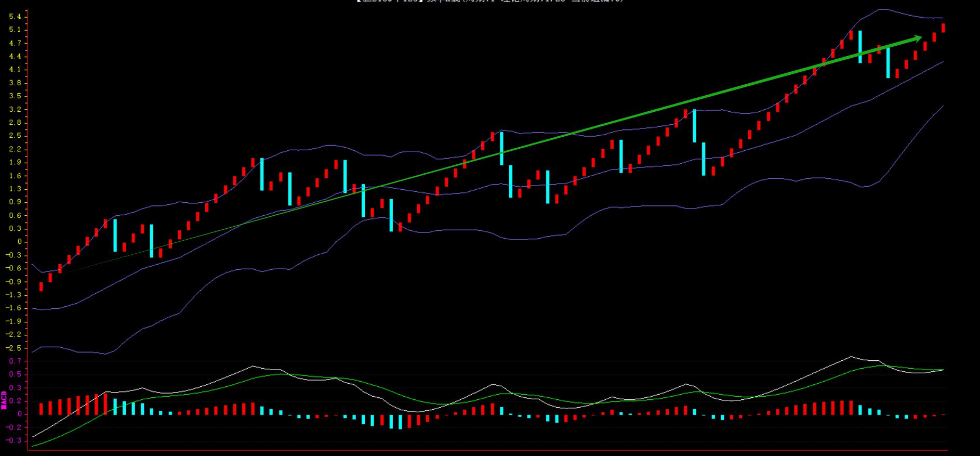
Task: Click the magenta 0.5 label on the MACD axis
Action: tap(15, 374)
